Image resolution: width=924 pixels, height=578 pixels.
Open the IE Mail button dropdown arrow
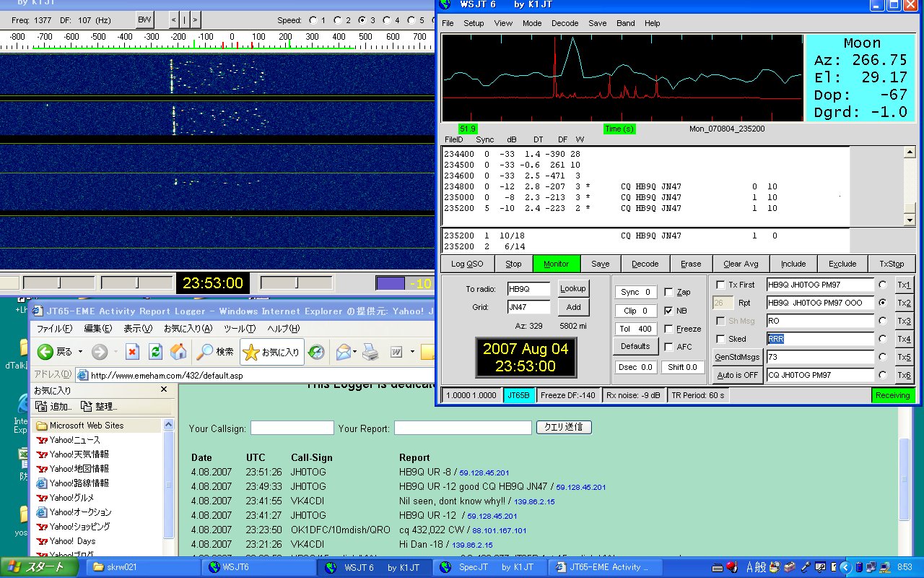[356, 352]
